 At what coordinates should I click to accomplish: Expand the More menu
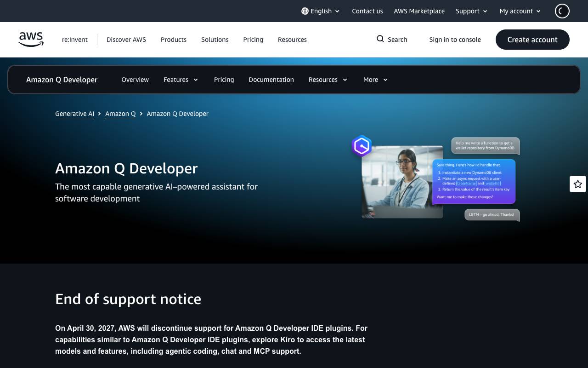pos(375,80)
